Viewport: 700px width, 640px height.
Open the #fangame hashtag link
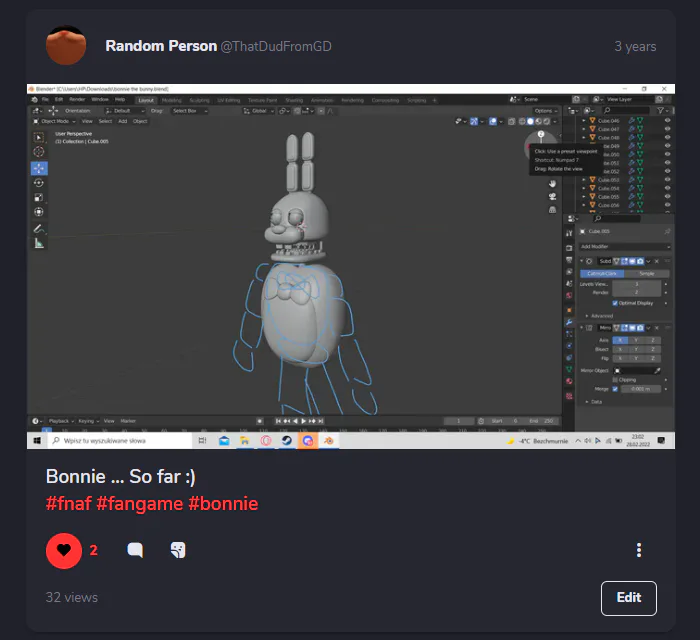140,504
